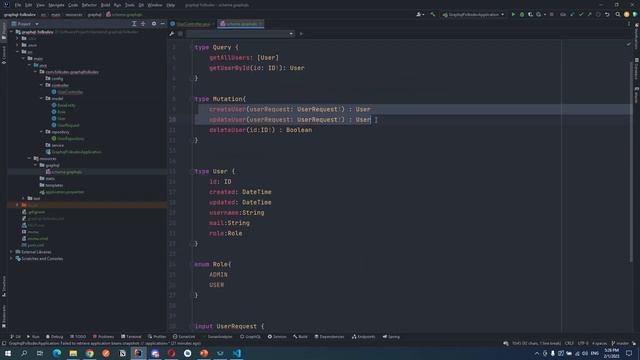Click the 'enum Role{' line in the editor
This screenshot has width=640, height=360.
[213, 264]
